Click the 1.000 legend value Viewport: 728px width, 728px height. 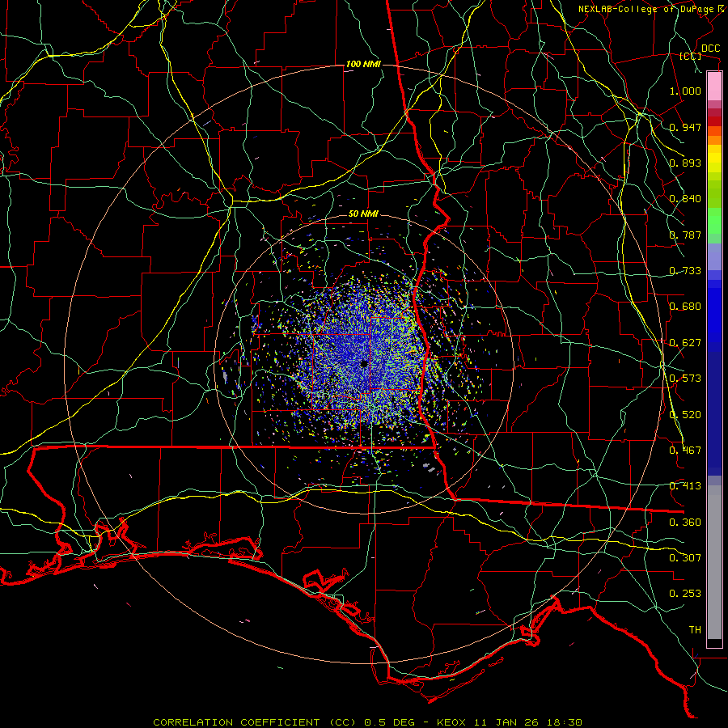coord(685,91)
